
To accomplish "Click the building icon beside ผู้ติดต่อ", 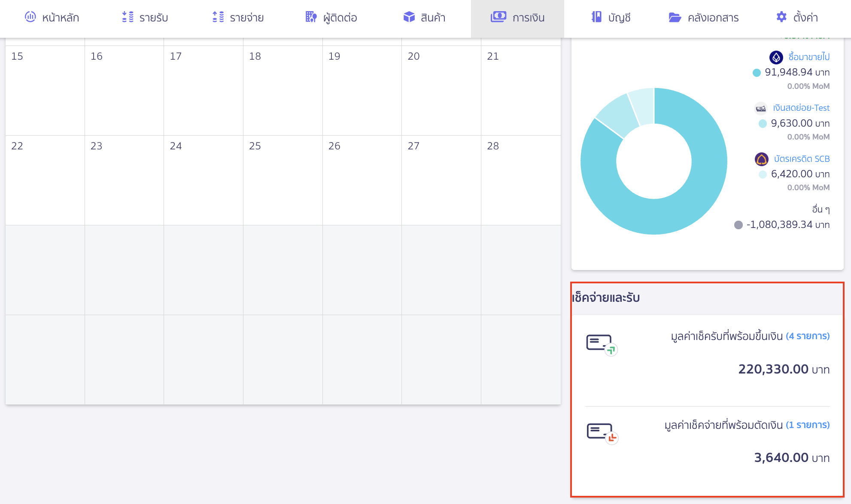I will [x=311, y=17].
